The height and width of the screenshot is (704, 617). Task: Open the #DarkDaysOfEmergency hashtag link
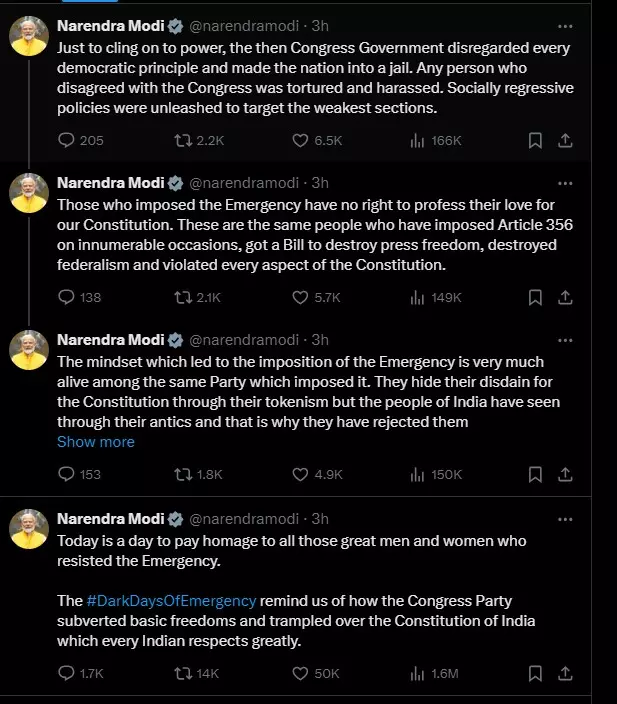[171, 601]
